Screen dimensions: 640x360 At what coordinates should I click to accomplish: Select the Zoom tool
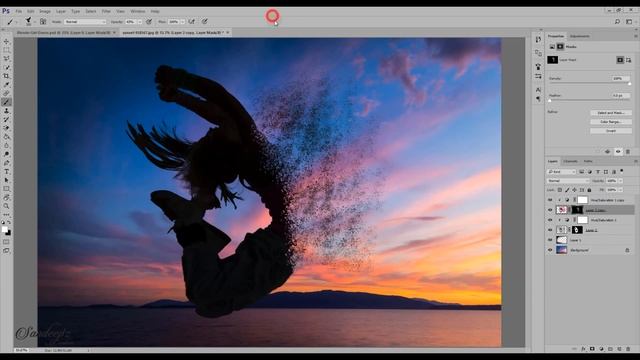pyautogui.click(x=6, y=206)
